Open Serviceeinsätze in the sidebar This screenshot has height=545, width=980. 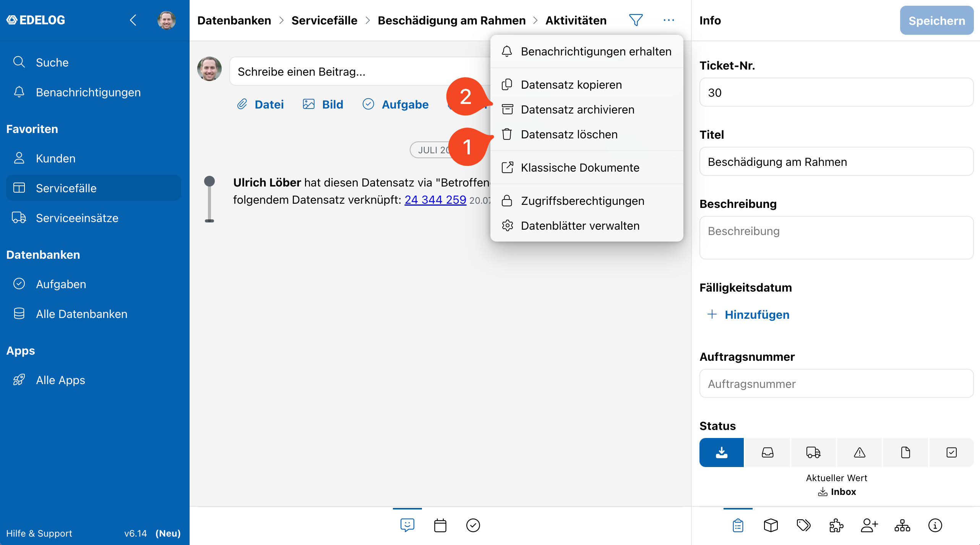[x=94, y=218]
